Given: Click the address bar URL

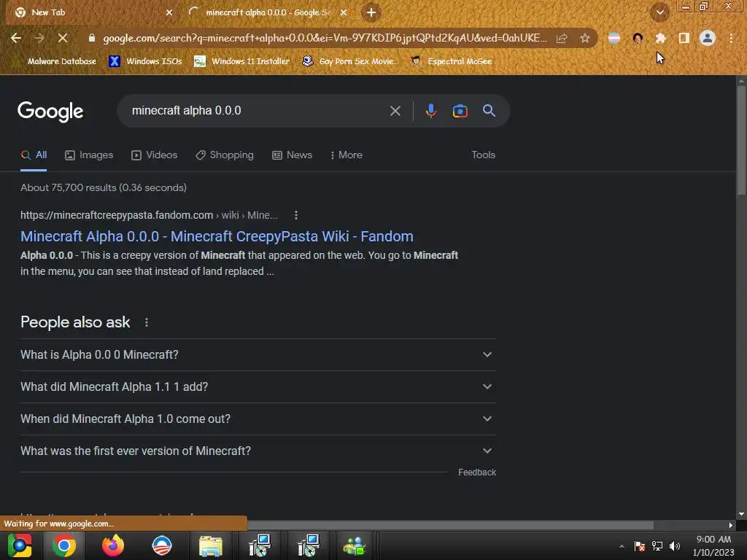Looking at the screenshot, I should tap(325, 38).
